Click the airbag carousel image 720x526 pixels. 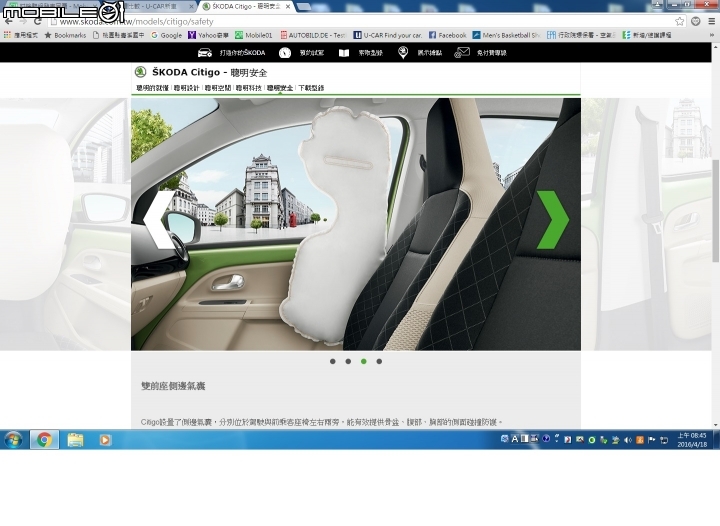pos(356,224)
